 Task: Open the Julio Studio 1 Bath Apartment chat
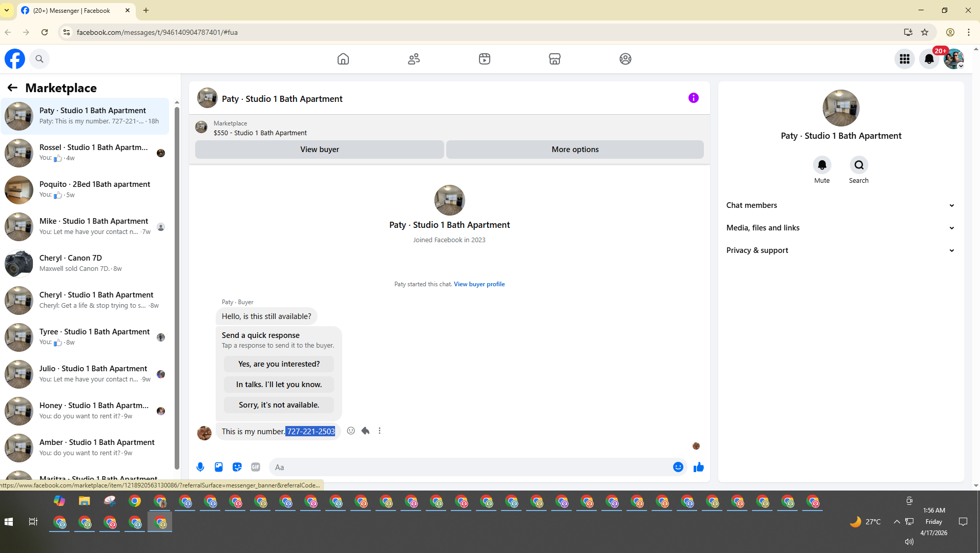pos(85,374)
